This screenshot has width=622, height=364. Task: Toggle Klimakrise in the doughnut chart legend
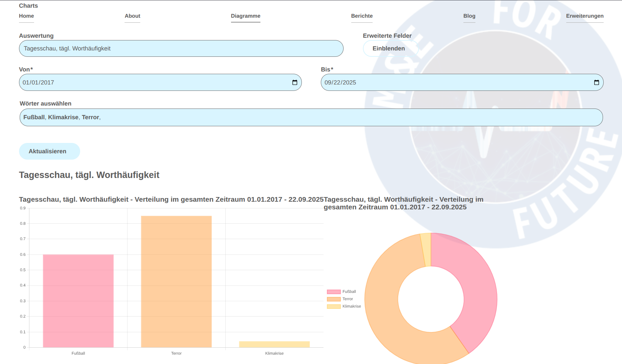tap(344, 306)
